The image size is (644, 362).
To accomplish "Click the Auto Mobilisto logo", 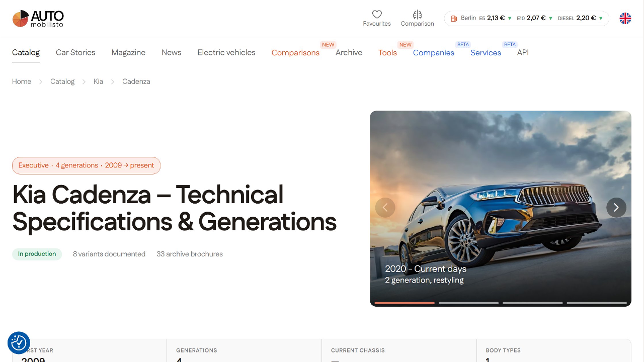I will 38,19.
